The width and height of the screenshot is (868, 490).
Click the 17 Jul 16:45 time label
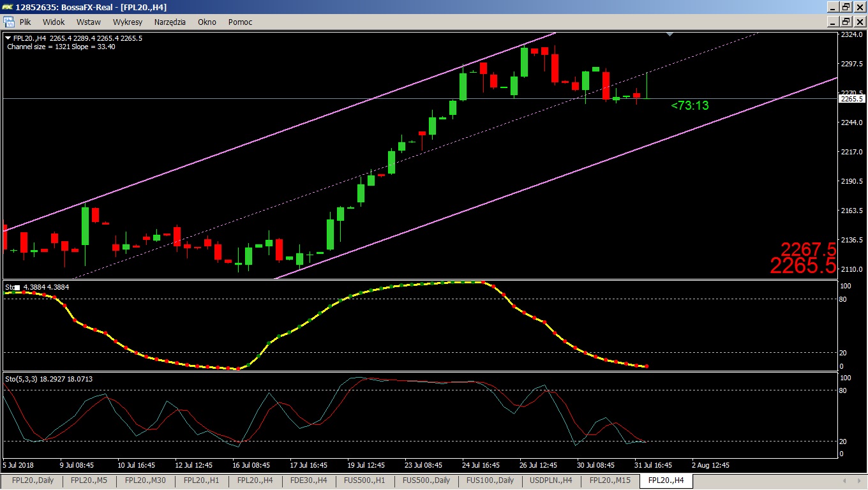(309, 465)
